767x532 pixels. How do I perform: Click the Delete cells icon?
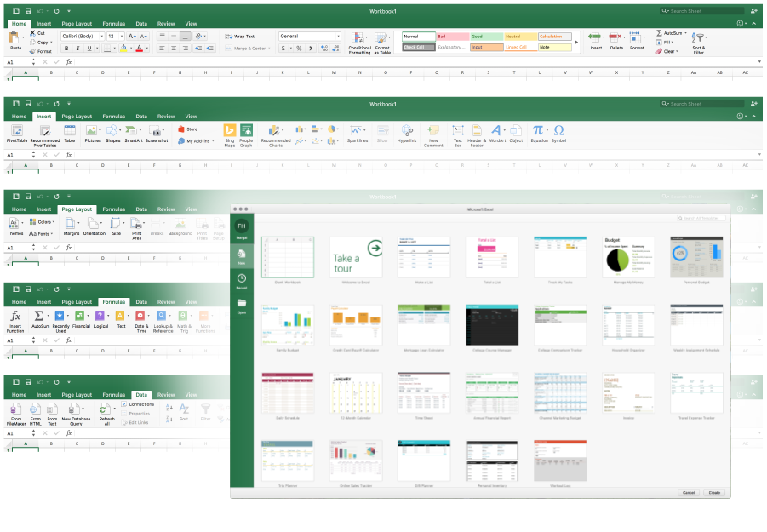pyautogui.click(x=615, y=37)
